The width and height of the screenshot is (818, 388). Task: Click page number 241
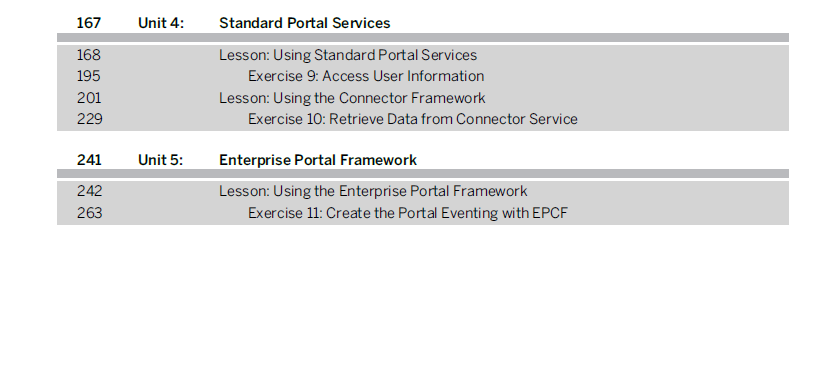pos(89,160)
